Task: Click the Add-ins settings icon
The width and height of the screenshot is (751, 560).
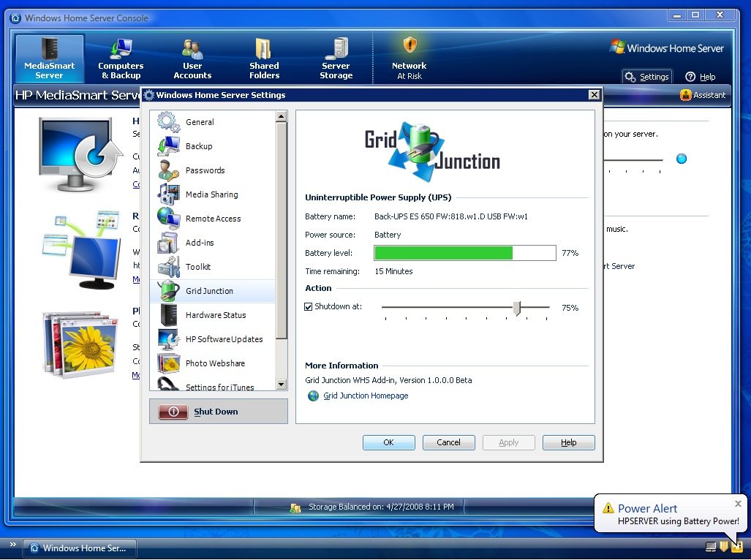Action: pyautogui.click(x=169, y=242)
